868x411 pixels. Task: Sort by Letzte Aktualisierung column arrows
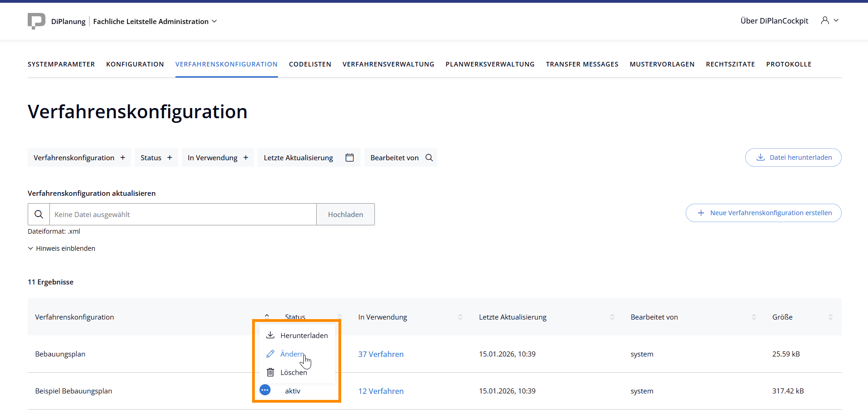612,317
